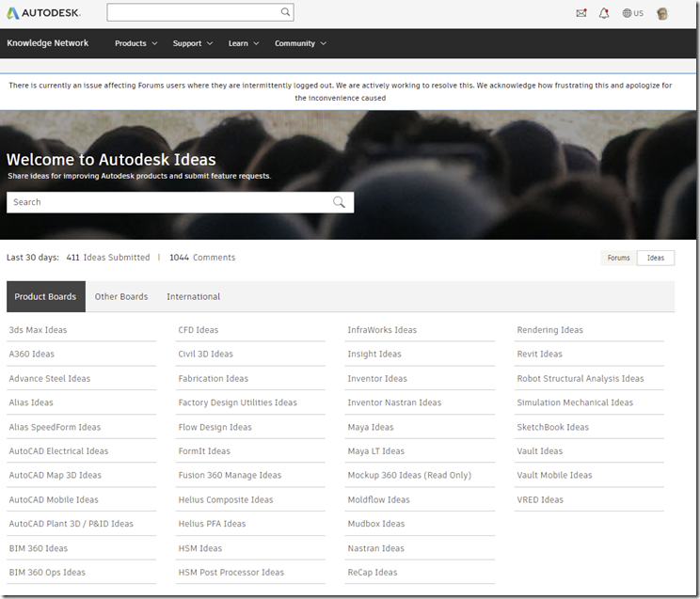This screenshot has width=700, height=599.
Task: Open 3ds Max Ideas board
Action: [38, 330]
